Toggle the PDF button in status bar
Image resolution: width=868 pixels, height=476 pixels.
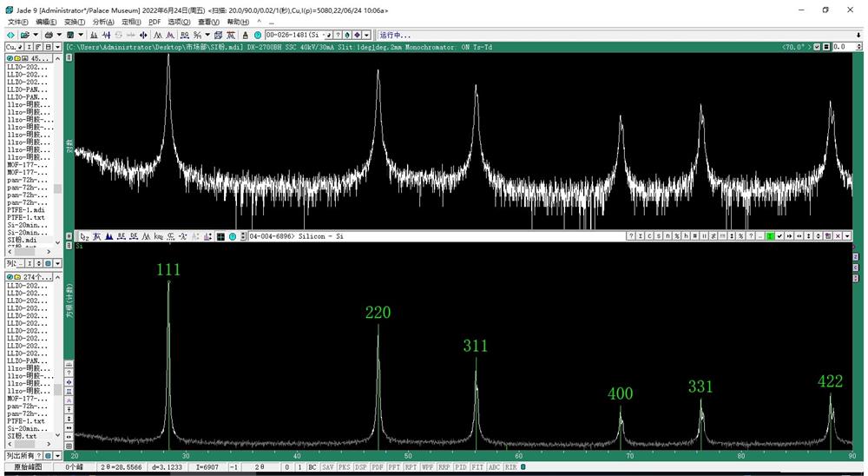(377, 467)
